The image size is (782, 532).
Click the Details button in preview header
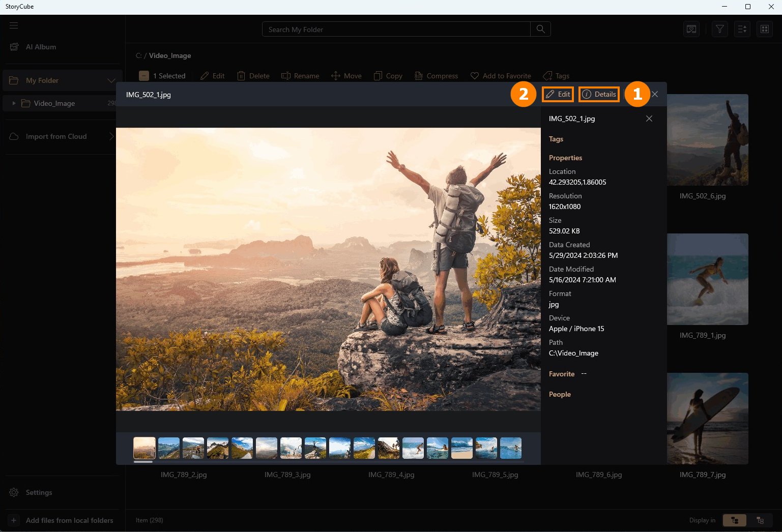pyautogui.click(x=599, y=94)
